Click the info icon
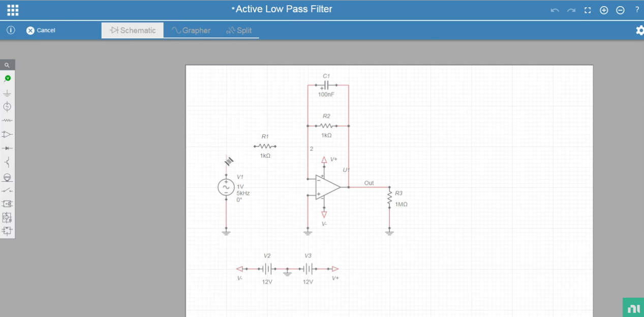The image size is (644, 317). click(x=11, y=30)
